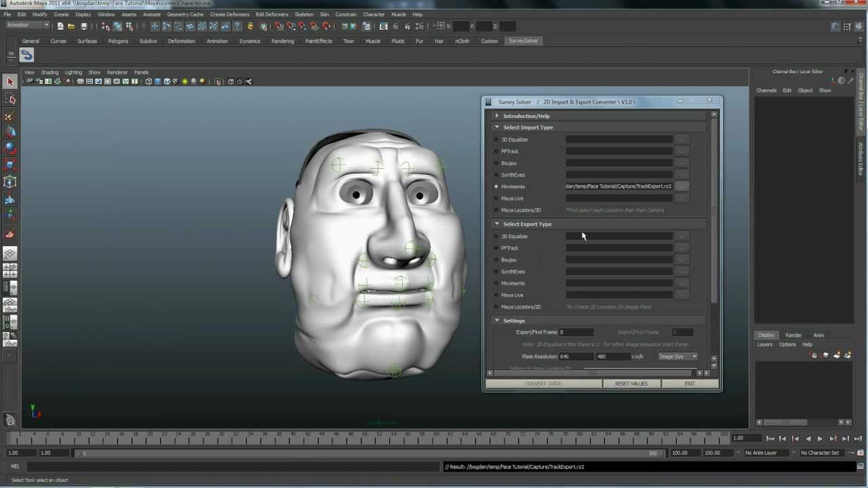
Task: Select Maya Locators/3D import radio button
Action: tap(496, 210)
